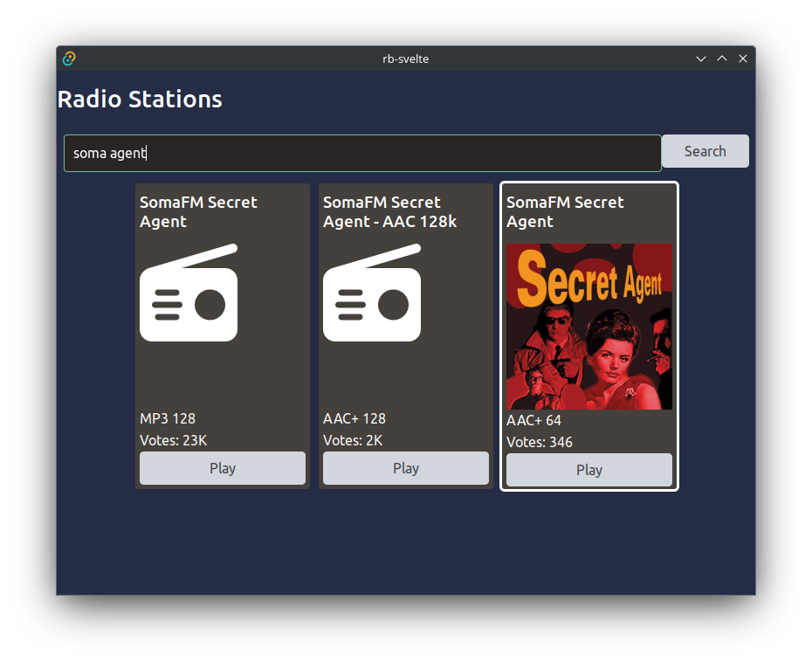Click the 'Votes: 2K' label
Viewport: 812px width, 662px height.
click(x=353, y=440)
